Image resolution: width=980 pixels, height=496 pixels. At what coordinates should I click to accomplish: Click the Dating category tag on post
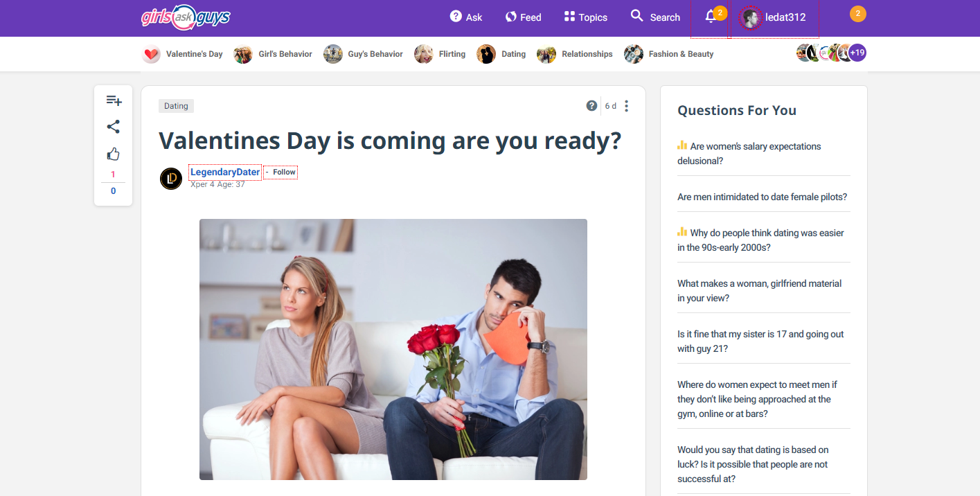click(176, 106)
